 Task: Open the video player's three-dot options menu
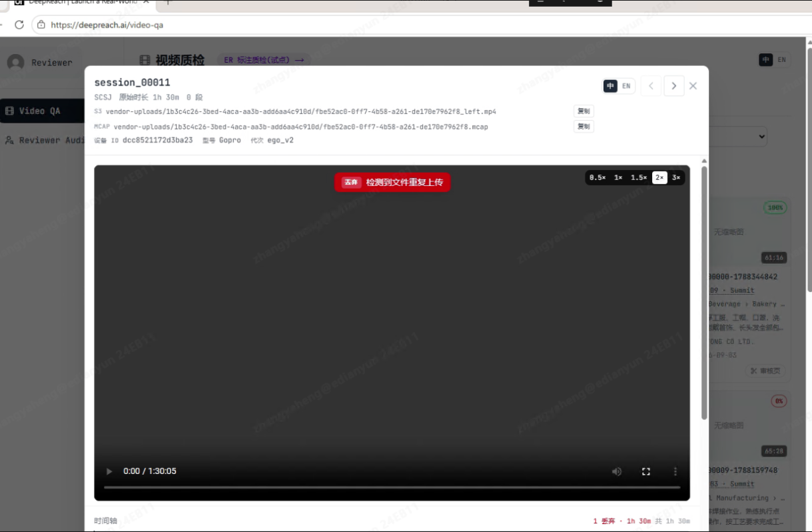675,471
